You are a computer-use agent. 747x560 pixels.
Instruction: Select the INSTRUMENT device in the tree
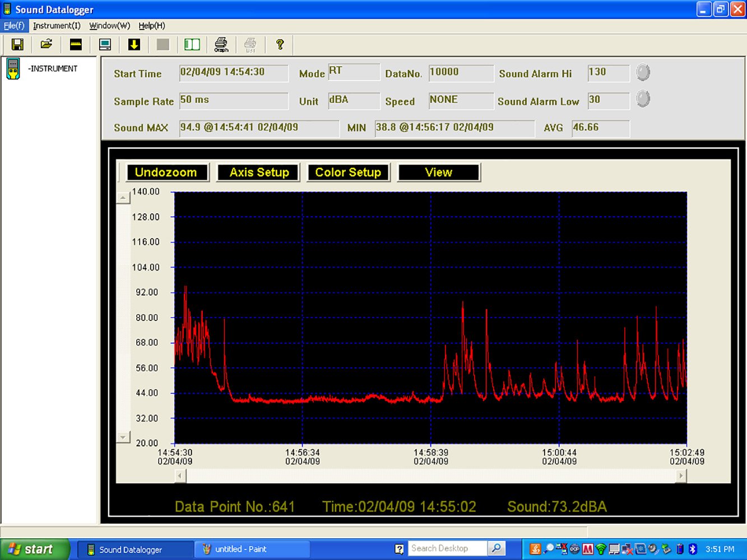pyautogui.click(x=53, y=68)
